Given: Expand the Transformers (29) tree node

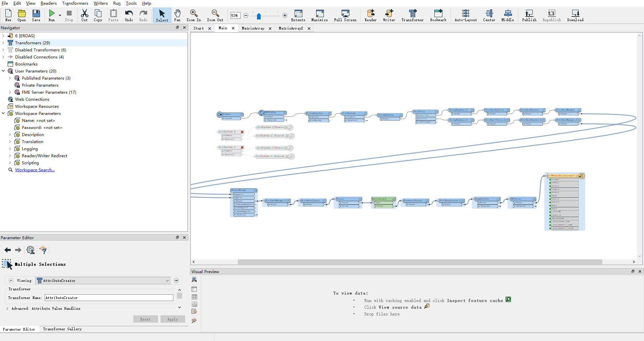Looking at the screenshot, I should (x=3, y=43).
